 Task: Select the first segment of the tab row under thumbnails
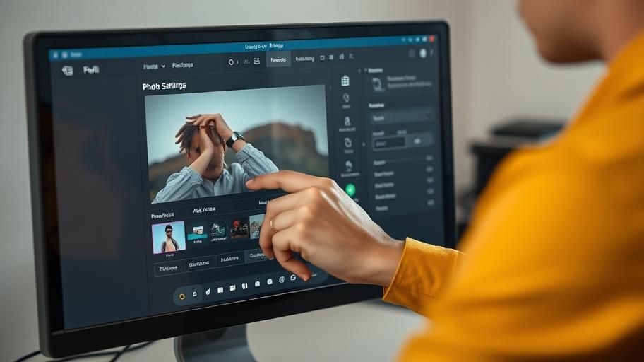point(168,268)
